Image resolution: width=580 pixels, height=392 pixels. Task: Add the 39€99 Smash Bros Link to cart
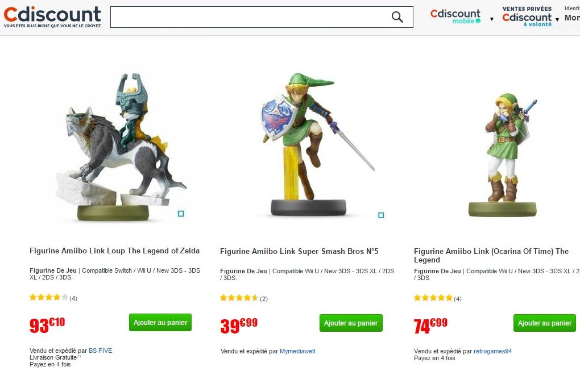[x=351, y=323]
